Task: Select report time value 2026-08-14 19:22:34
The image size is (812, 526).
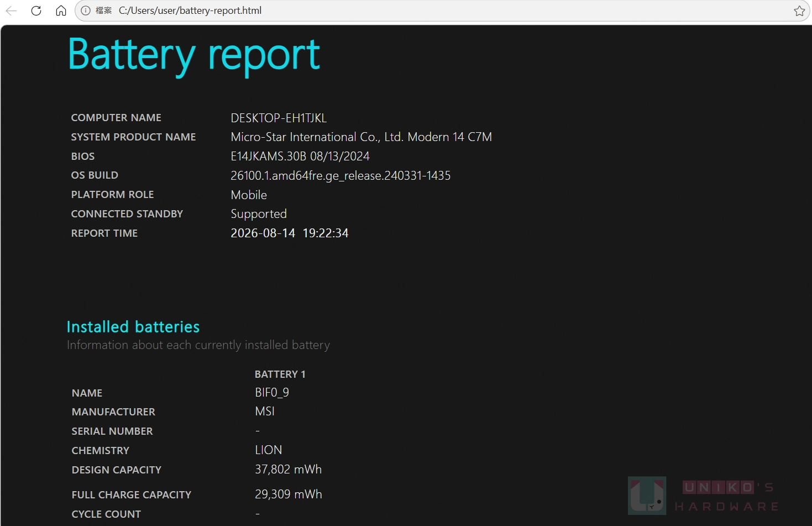Action: pos(290,233)
